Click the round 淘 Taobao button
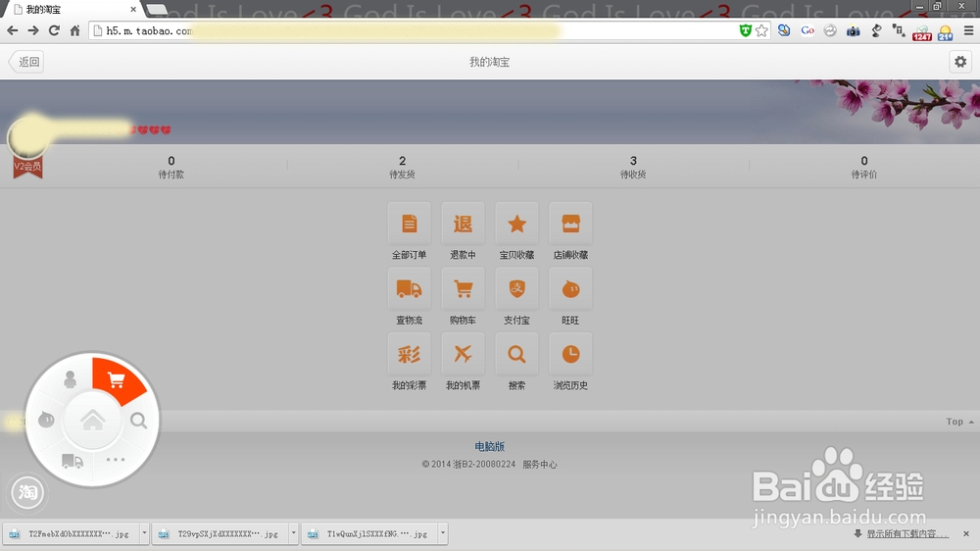980x551 pixels. point(27,493)
